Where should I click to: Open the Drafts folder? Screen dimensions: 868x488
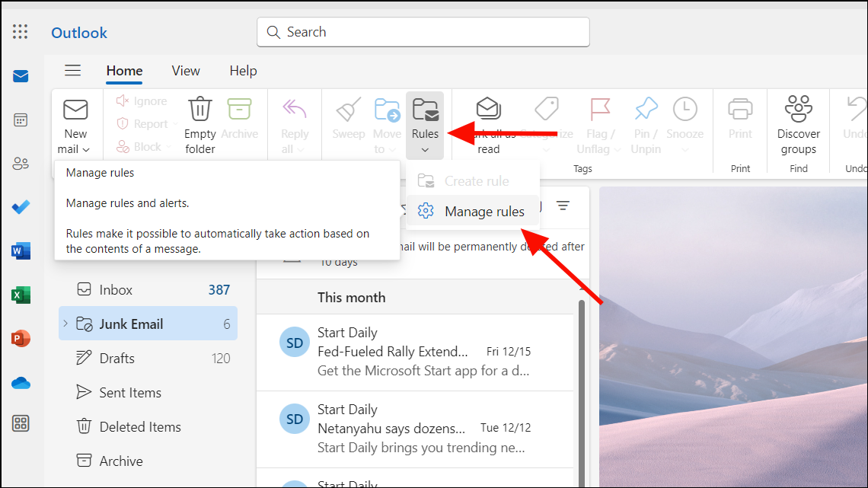tap(148, 358)
